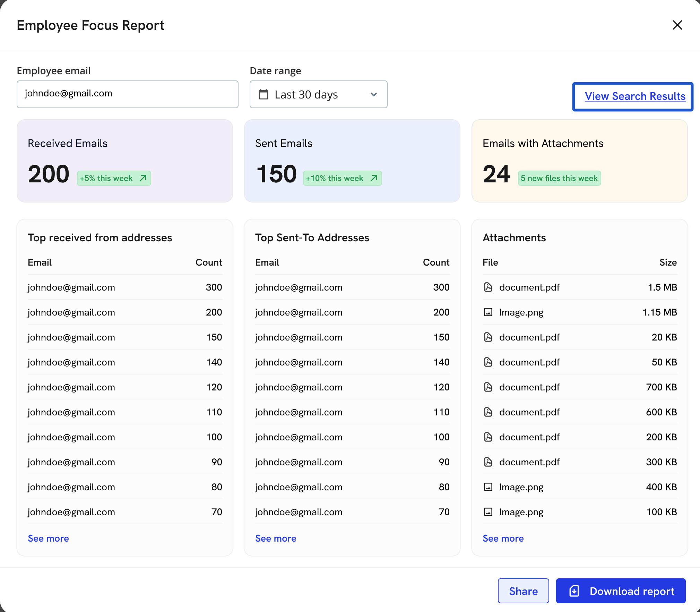Click the 5 new files this week badge

(x=559, y=178)
